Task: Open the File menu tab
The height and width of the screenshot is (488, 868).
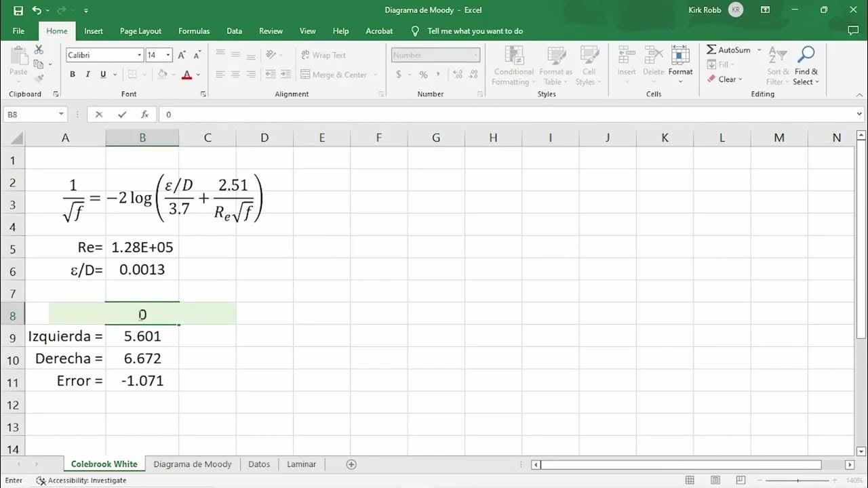Action: click(x=18, y=31)
